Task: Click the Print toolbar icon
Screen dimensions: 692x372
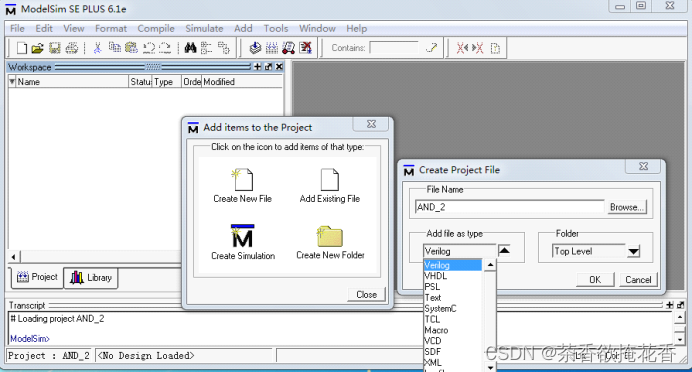Action: coord(72,48)
